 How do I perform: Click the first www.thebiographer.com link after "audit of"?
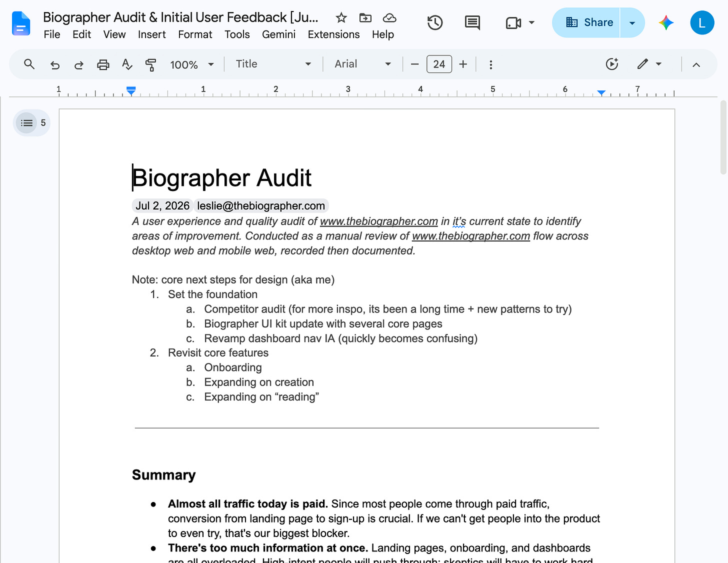[379, 221]
